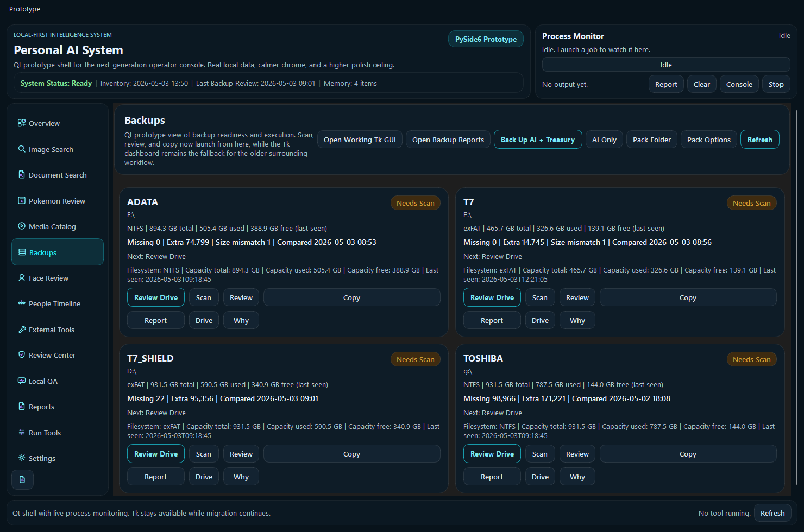Clear the Process Monitor output
The width and height of the screenshot is (804, 532).
tap(702, 84)
